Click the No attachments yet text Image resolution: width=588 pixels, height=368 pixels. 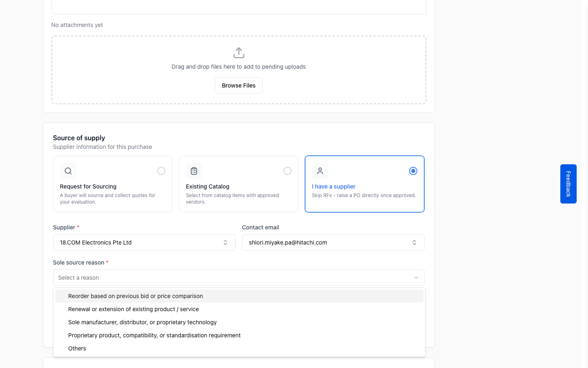coord(77,25)
